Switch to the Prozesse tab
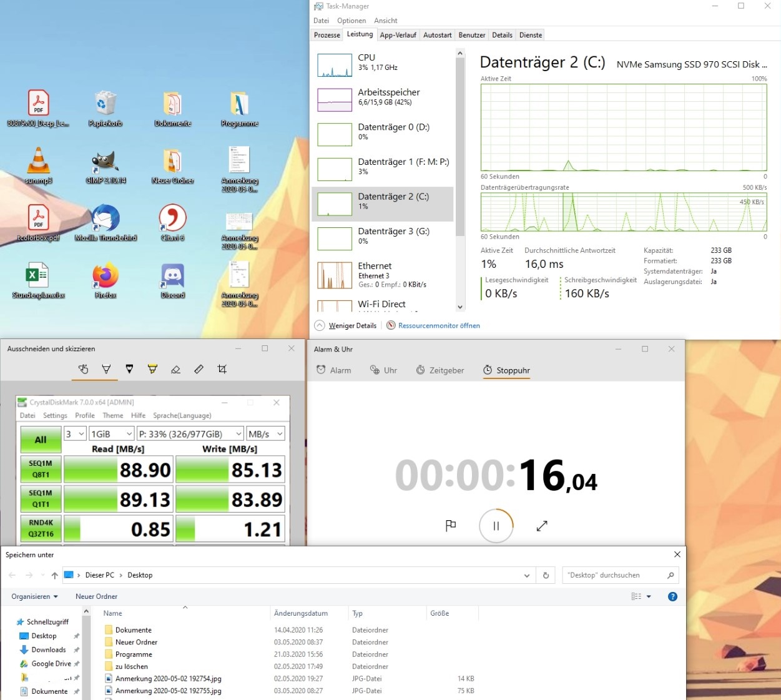 pos(327,35)
